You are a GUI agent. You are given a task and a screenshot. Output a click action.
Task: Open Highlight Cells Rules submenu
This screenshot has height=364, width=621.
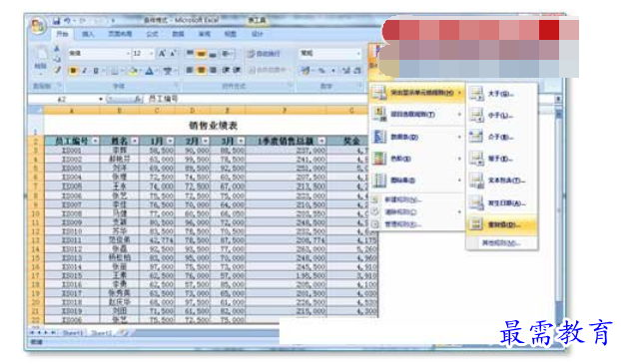(416, 93)
